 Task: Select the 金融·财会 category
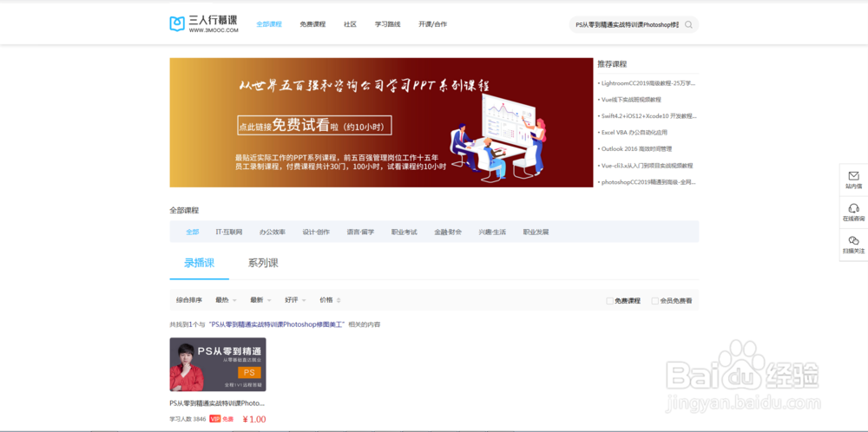[448, 232]
